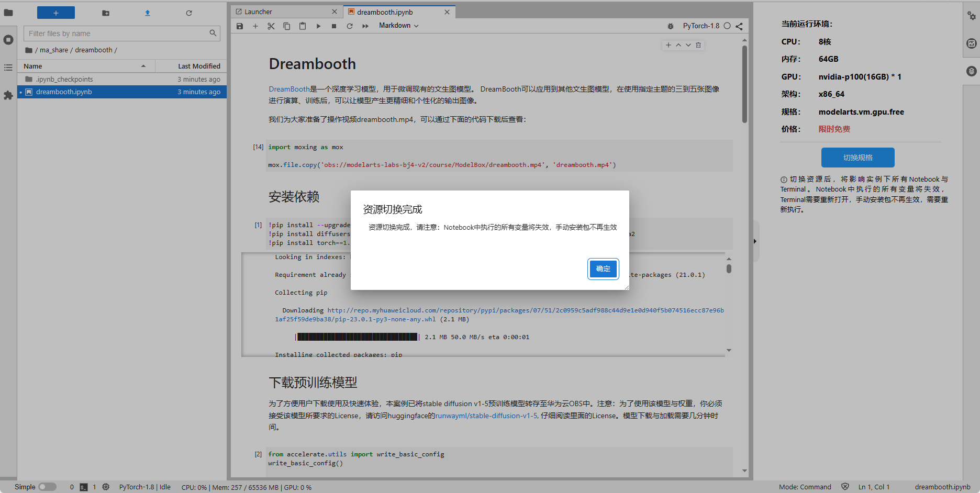The image size is (980, 493).
Task: Click the notebook vertical scrollbar thumb
Action: [x=744, y=84]
